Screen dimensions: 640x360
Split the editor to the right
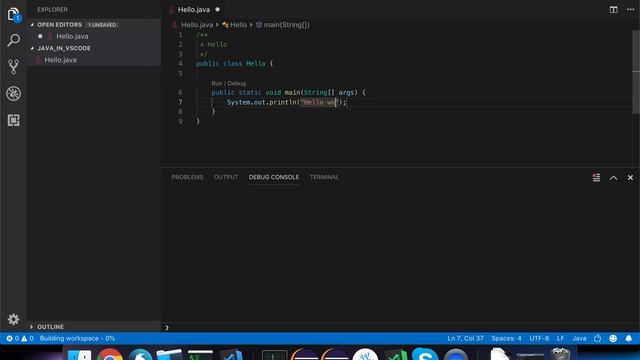(613, 9)
